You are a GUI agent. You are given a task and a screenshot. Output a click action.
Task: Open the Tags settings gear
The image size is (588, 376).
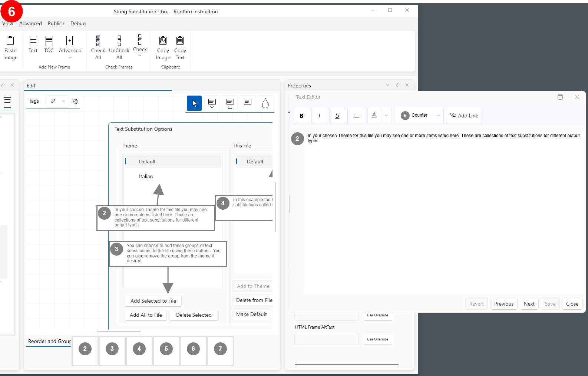coord(75,102)
